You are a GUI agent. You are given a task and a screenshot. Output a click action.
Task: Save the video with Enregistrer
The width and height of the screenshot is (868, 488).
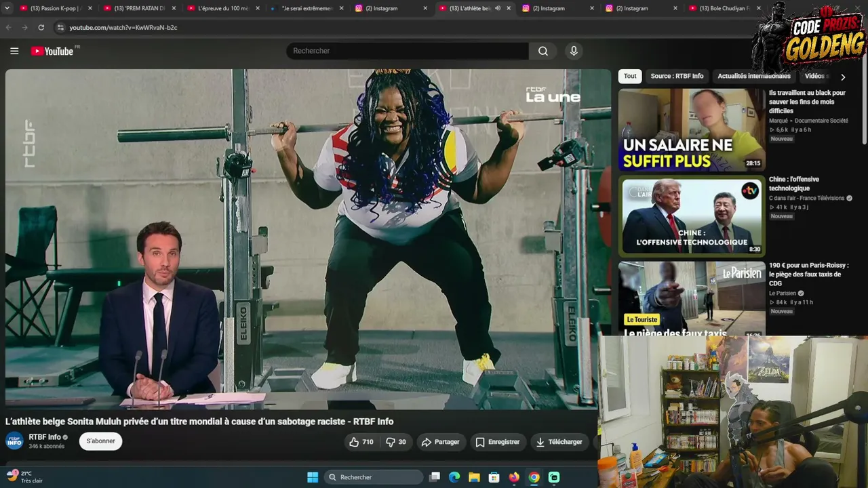pyautogui.click(x=497, y=442)
